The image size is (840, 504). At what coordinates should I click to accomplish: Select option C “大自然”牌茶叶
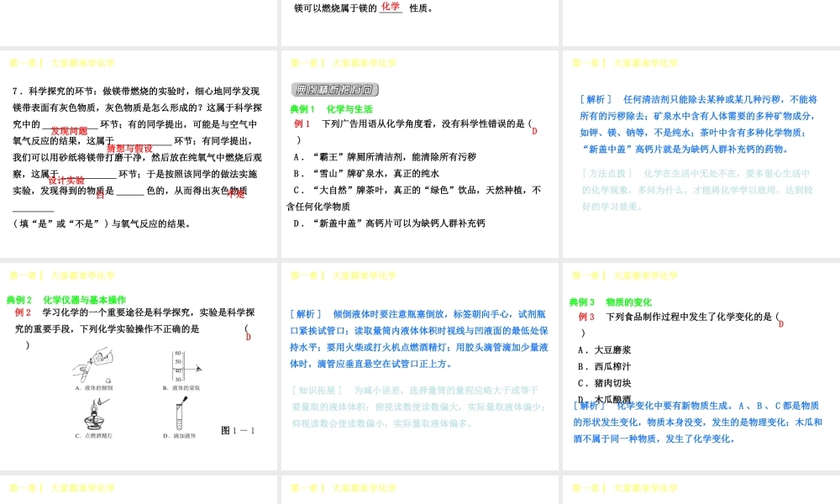pos(413,198)
